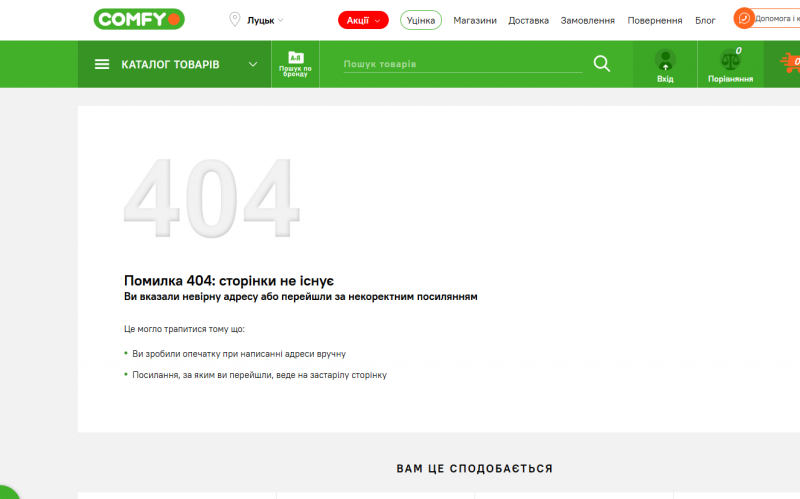
Task: Open the orange shopping cart icon
Action: pos(790,63)
